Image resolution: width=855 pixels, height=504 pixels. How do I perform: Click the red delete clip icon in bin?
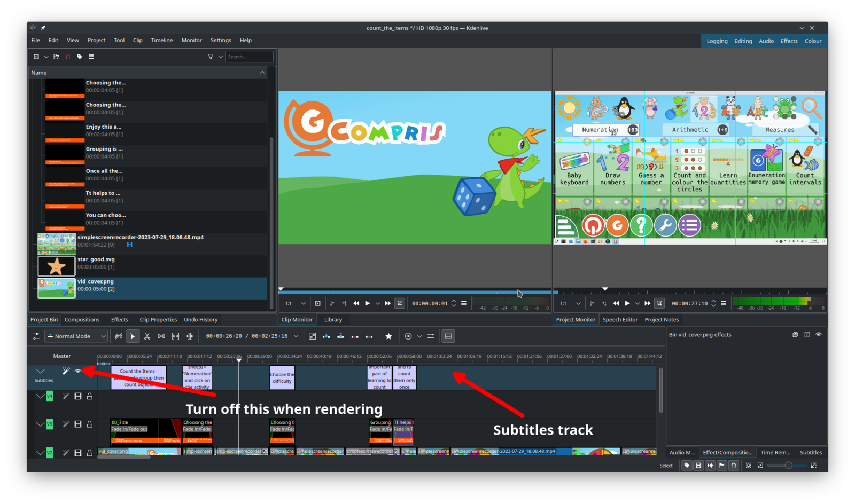68,57
